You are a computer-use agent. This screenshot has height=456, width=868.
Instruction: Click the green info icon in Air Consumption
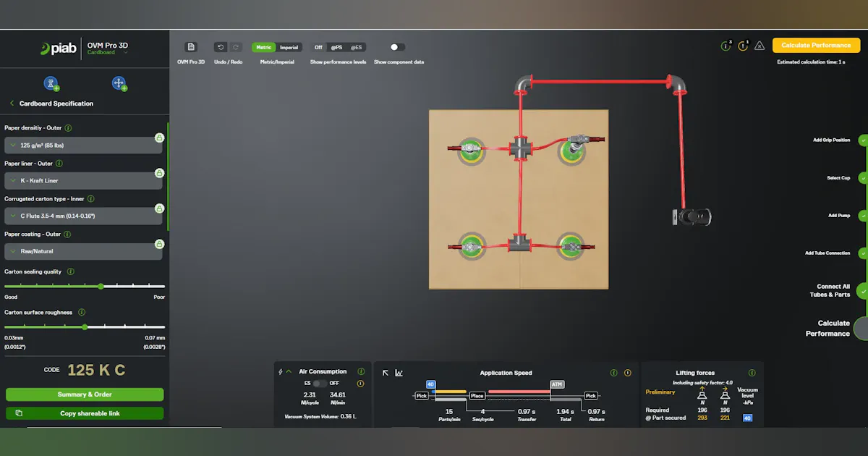coord(360,371)
